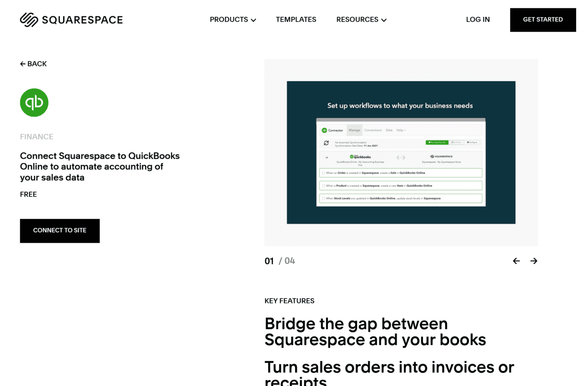Image resolution: width=588 pixels, height=386 pixels.
Task: Open Configure settings in the Connector toolbar
Action: pyautogui.click(x=472, y=142)
